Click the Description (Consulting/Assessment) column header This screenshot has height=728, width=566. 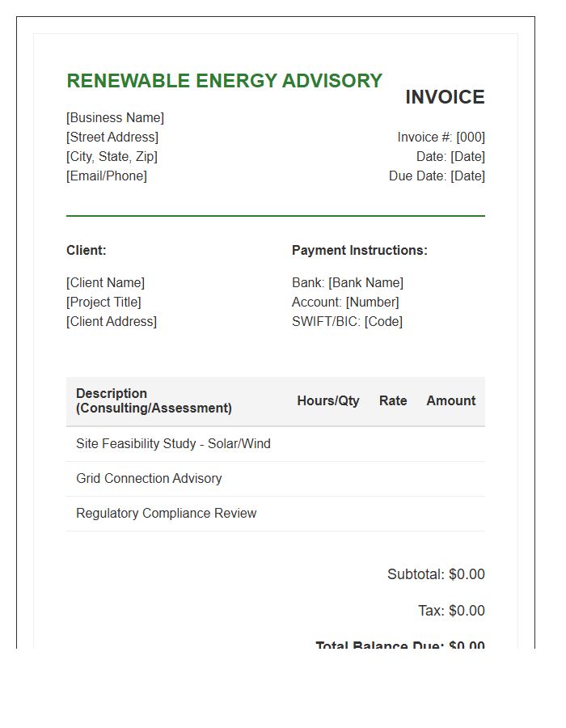154,400
